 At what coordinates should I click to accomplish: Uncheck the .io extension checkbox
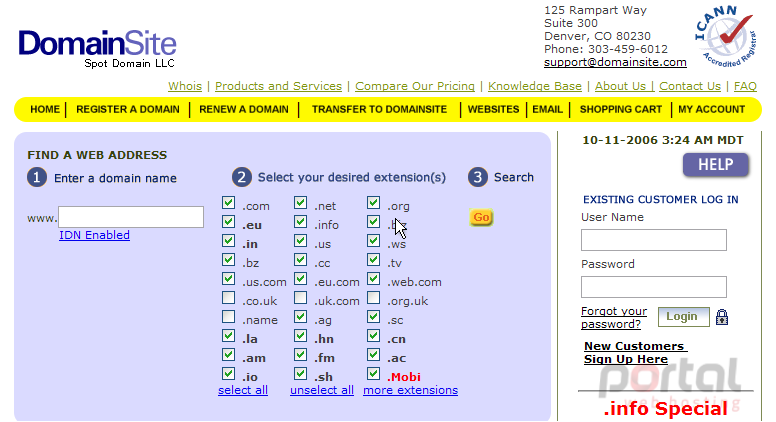click(x=228, y=373)
